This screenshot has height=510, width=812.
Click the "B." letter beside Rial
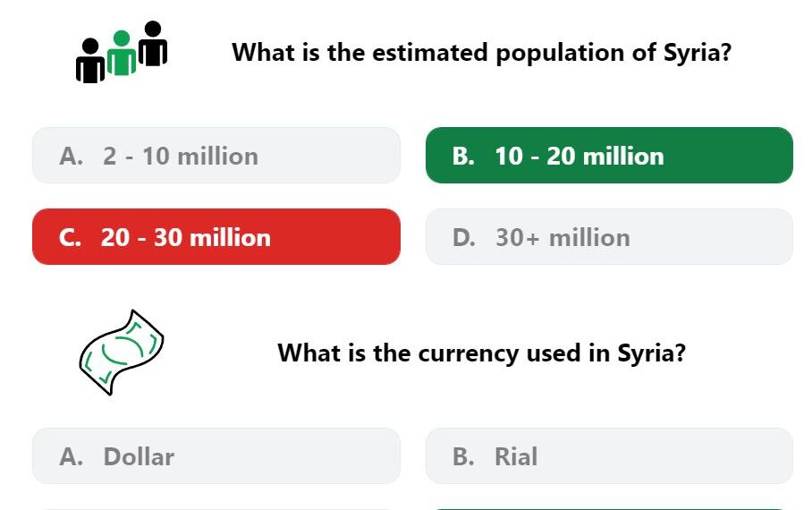coord(463,456)
